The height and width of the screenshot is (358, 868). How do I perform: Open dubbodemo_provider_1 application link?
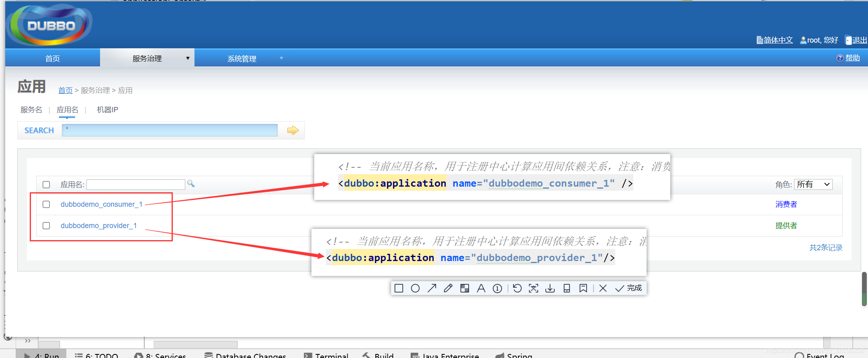pyautogui.click(x=98, y=226)
